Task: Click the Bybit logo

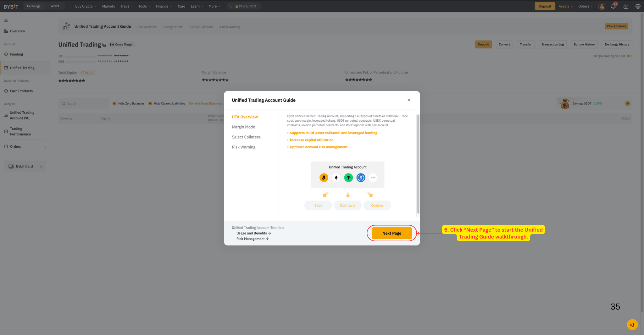Action: [x=11, y=6]
